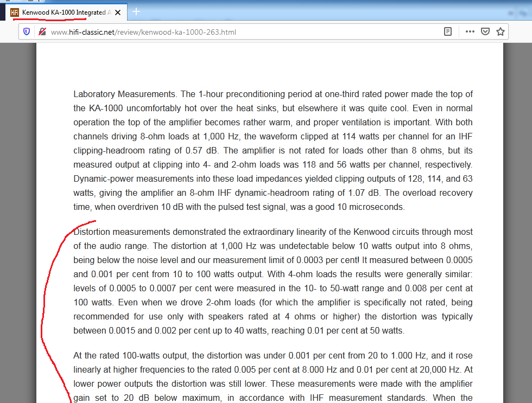The image size is (532, 403).
Task: Select the Kenwood KA-1000 Integrated tab
Action: (x=67, y=12)
